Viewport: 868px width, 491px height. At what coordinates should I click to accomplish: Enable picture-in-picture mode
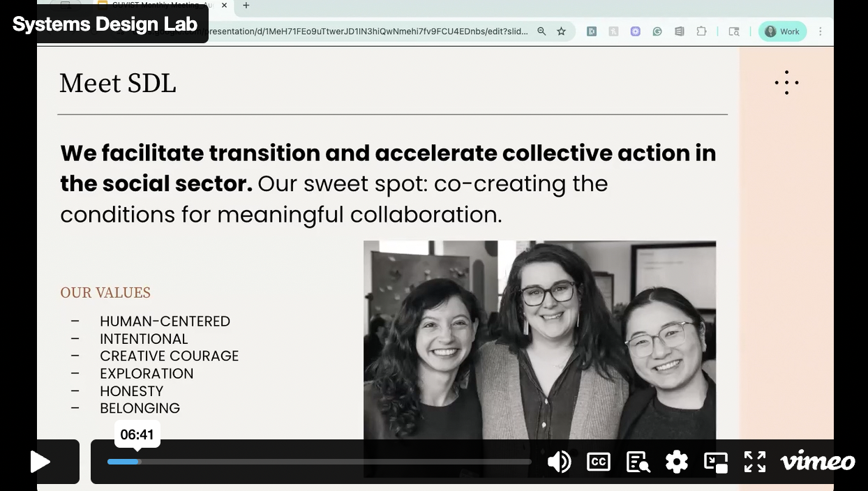[x=716, y=462]
